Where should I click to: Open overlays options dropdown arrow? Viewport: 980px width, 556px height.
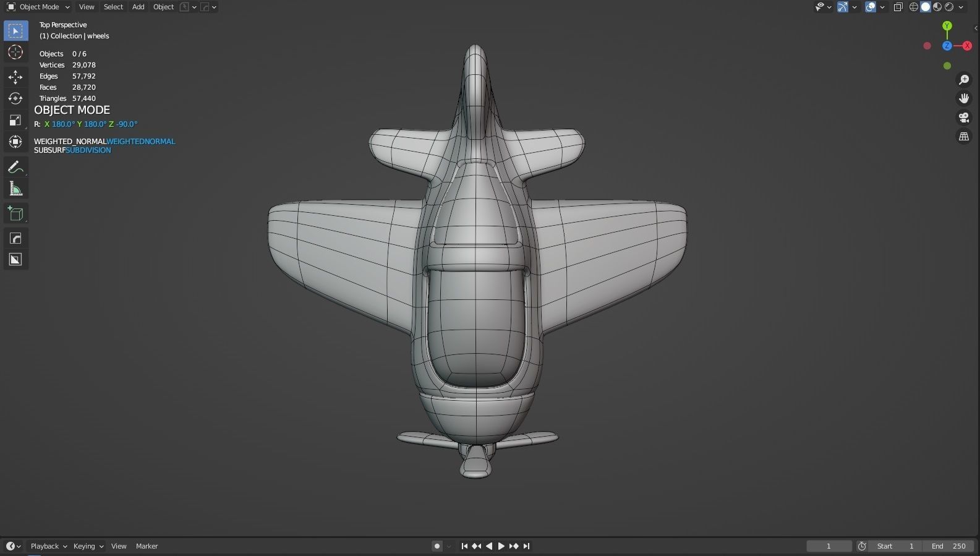(882, 7)
